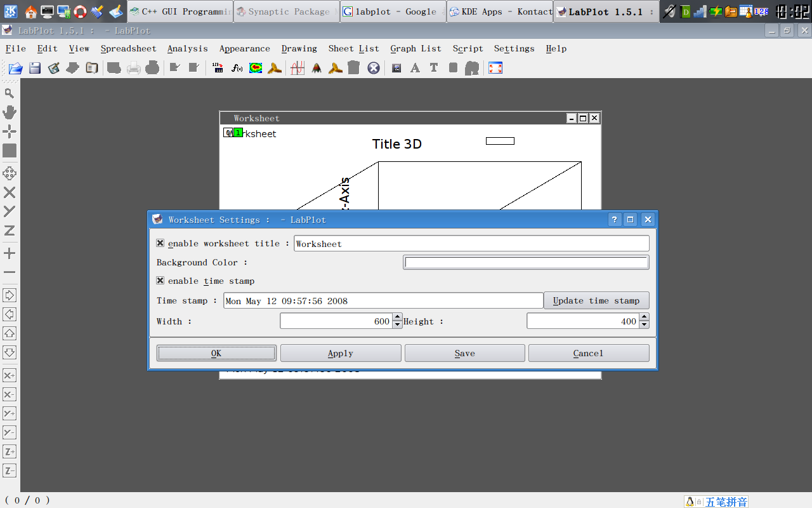Image resolution: width=812 pixels, height=508 pixels.
Task: Click the shift up arrow icon in sidebar
Action: click(10, 333)
